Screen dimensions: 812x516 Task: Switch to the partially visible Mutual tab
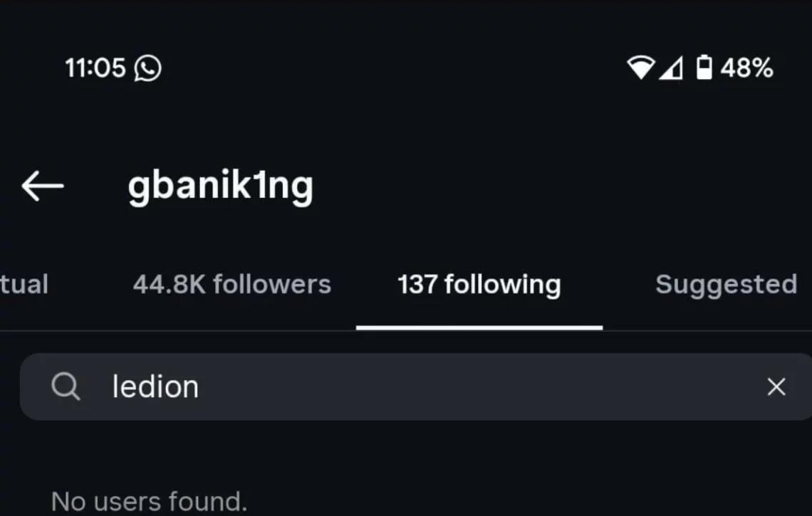click(x=24, y=285)
